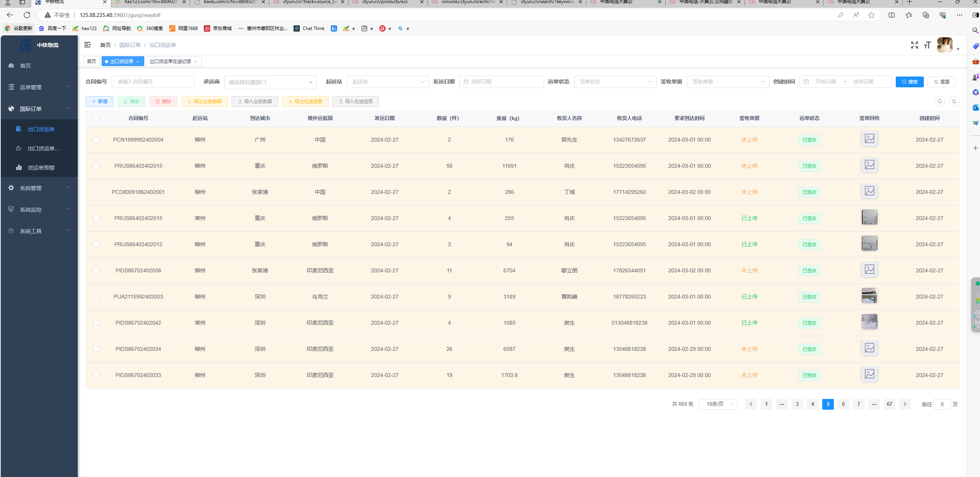Expand the 运单管理 sidebar menu
Screen dimensions: 980x477
(x=39, y=87)
